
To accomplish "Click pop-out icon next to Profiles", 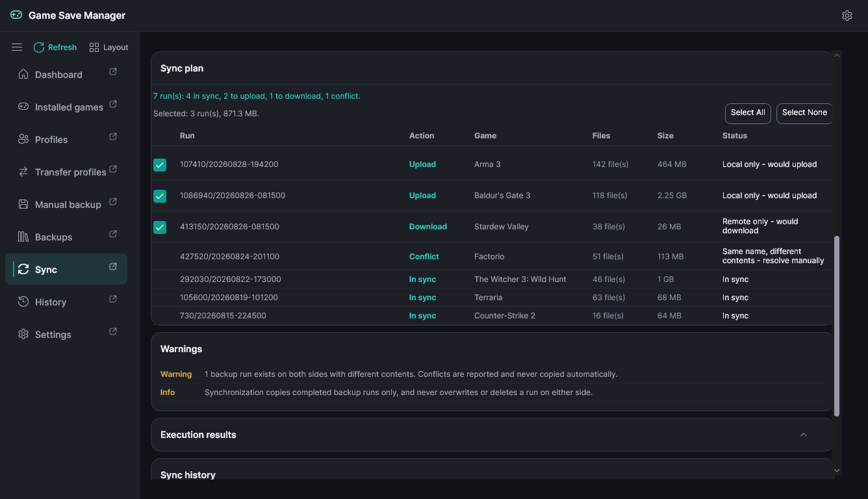I will (x=113, y=136).
